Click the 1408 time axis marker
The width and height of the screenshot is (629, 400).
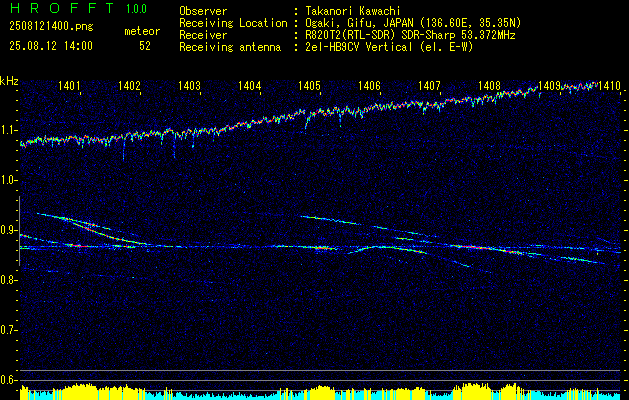(489, 85)
